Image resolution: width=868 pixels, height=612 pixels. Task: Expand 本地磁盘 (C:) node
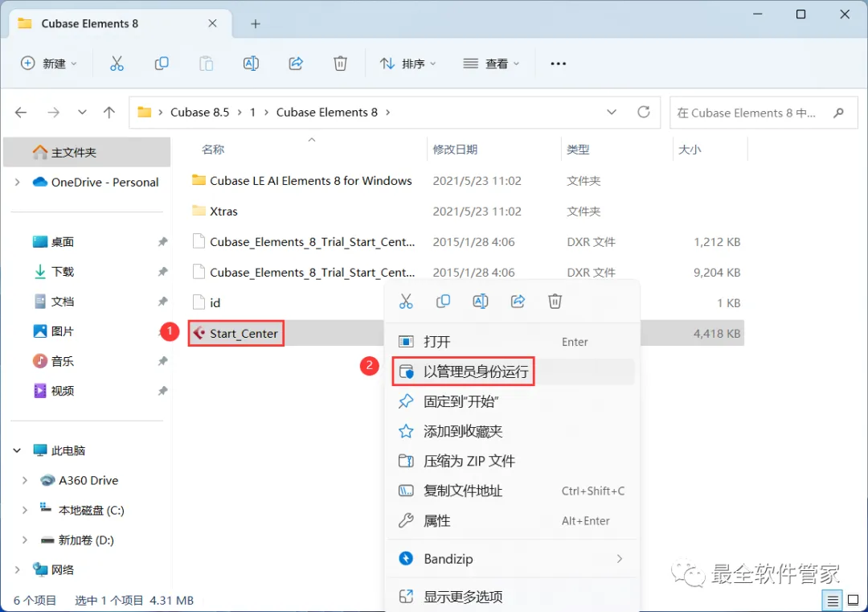pyautogui.click(x=24, y=510)
